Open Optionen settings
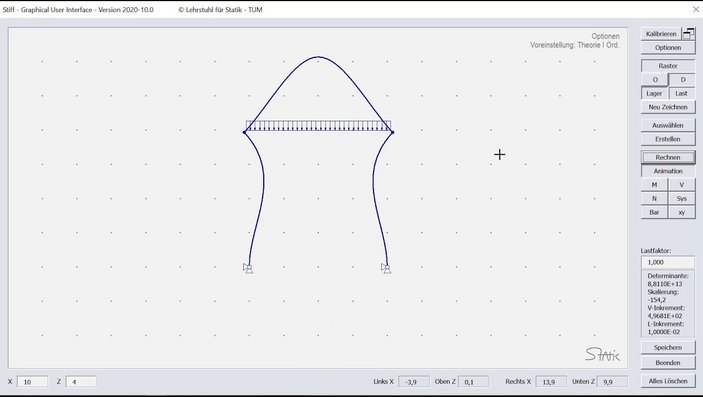The height and width of the screenshot is (397, 703). [x=668, y=48]
